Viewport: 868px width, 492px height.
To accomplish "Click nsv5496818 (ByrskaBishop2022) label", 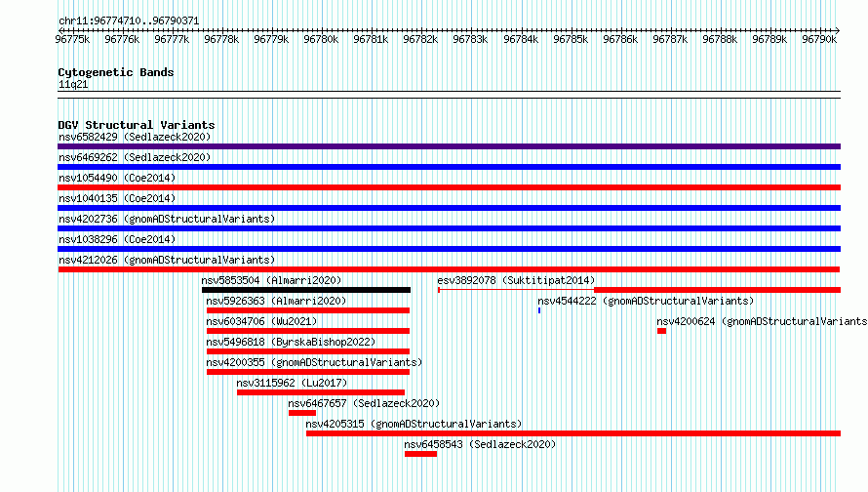I will [x=291, y=342].
